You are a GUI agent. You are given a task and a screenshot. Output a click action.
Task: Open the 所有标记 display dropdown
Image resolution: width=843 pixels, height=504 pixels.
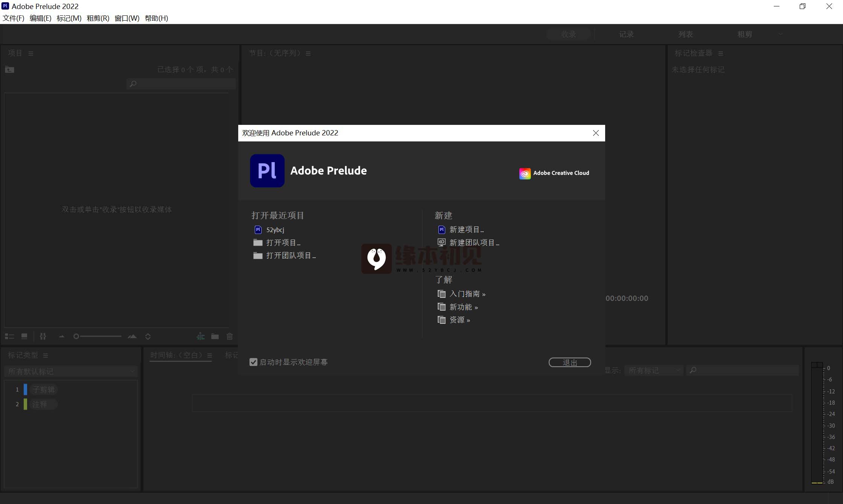pos(654,370)
